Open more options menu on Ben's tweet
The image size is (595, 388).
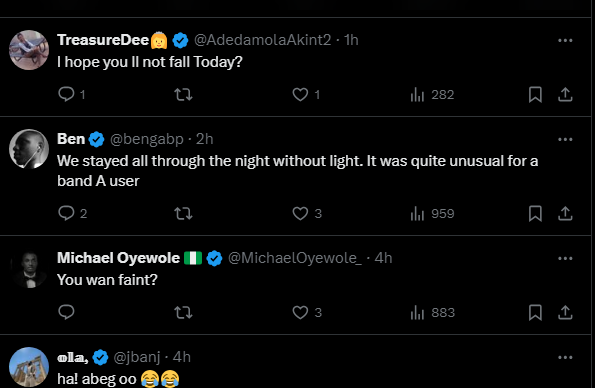(565, 139)
